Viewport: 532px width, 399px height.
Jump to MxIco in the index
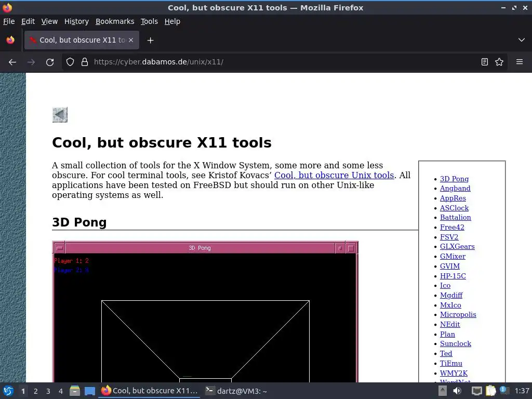pos(450,305)
